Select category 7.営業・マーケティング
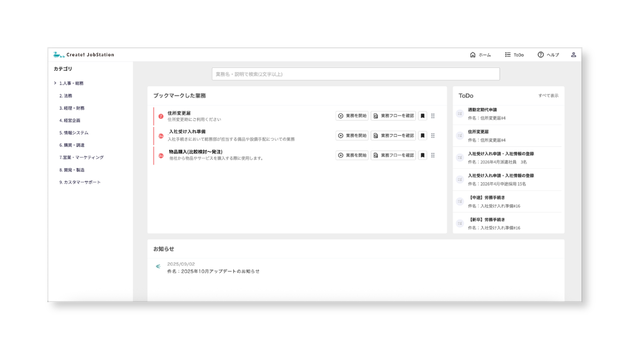Screen dimensions: 640x360 (x=81, y=157)
